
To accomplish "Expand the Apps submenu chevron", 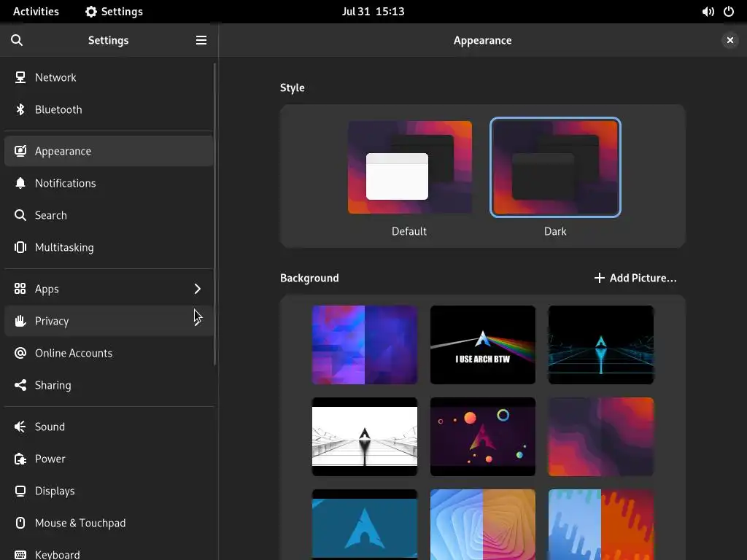I will point(197,289).
